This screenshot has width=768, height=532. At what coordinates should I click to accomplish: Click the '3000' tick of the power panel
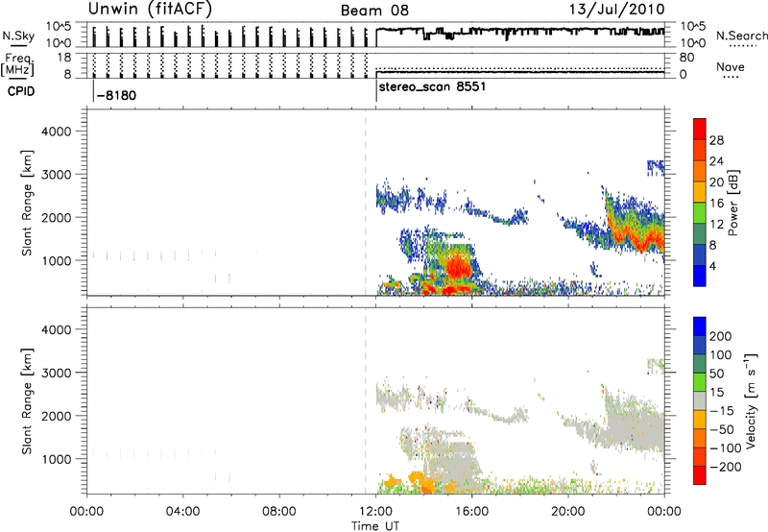pyautogui.click(x=57, y=175)
